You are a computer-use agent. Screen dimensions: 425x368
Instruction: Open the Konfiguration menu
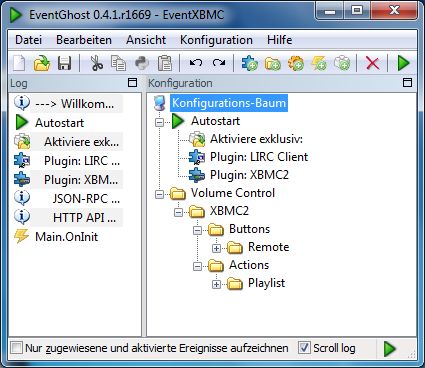click(216, 40)
